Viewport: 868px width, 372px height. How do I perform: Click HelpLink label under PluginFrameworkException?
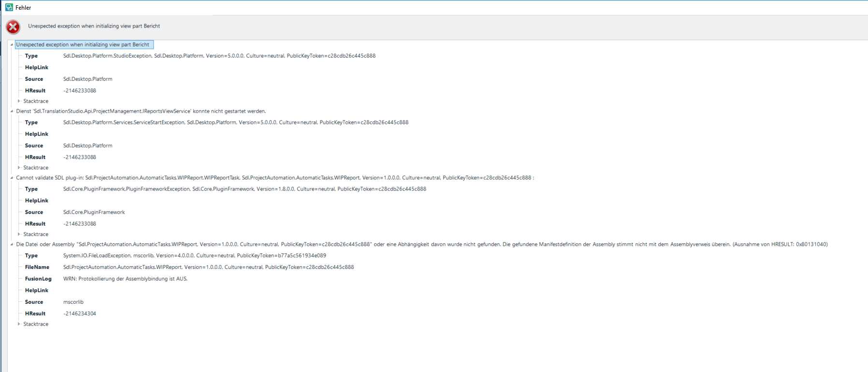point(37,201)
